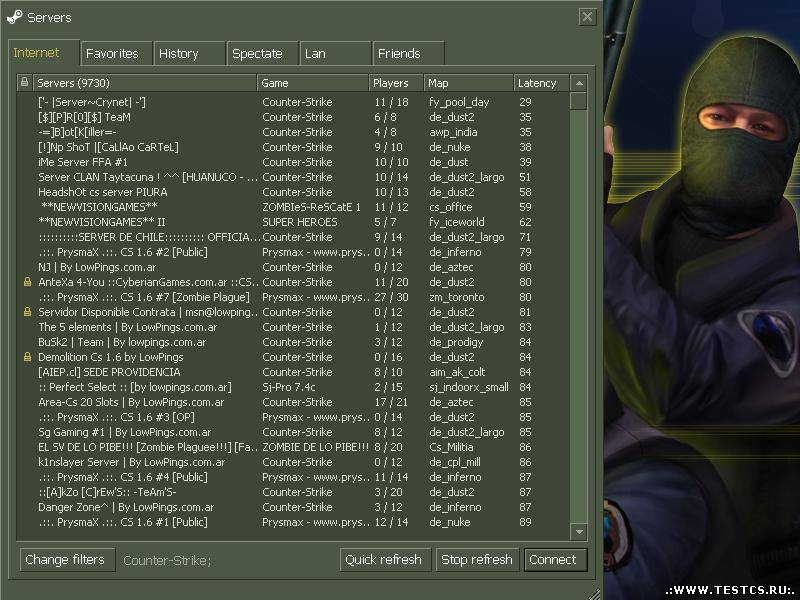Open the History tab
Image resolution: width=800 pixels, height=600 pixels.
[189, 54]
